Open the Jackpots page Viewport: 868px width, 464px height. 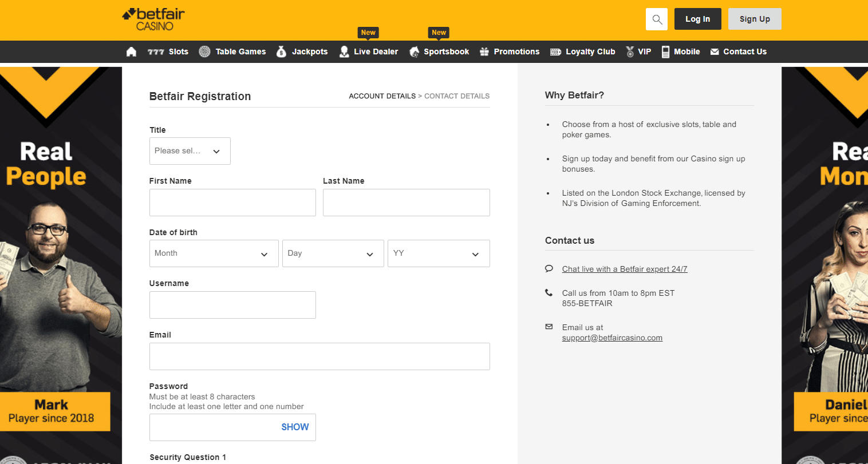pos(310,51)
